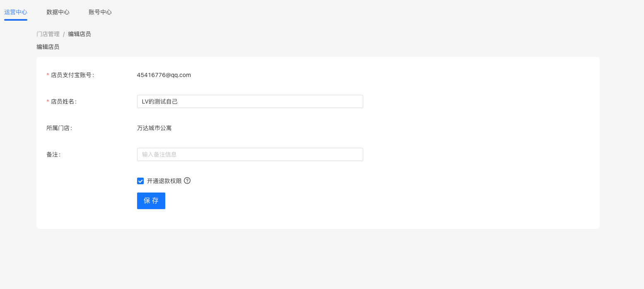Click the red asterisk beside 店员姓名
This screenshot has height=289, width=644.
click(x=48, y=101)
